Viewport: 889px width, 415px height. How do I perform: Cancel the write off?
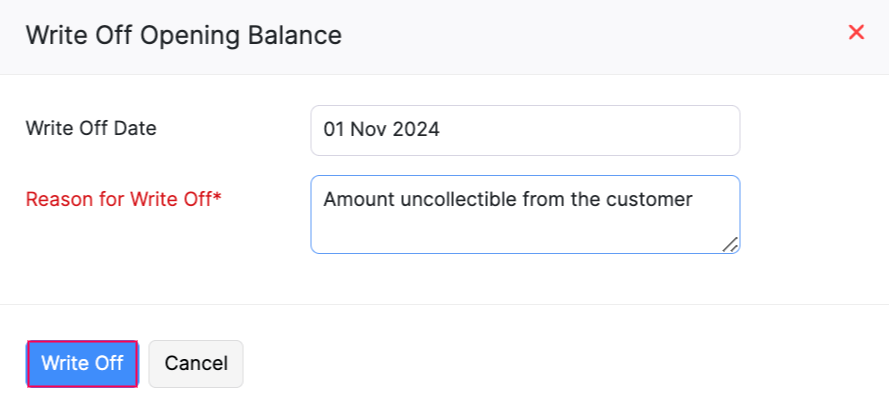pyautogui.click(x=196, y=363)
